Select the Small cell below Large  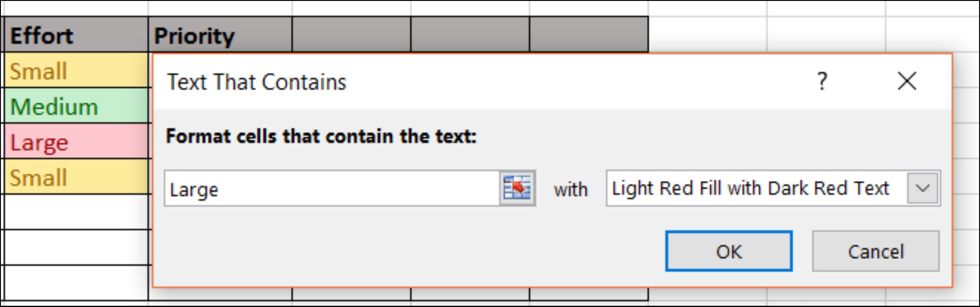pos(75,177)
